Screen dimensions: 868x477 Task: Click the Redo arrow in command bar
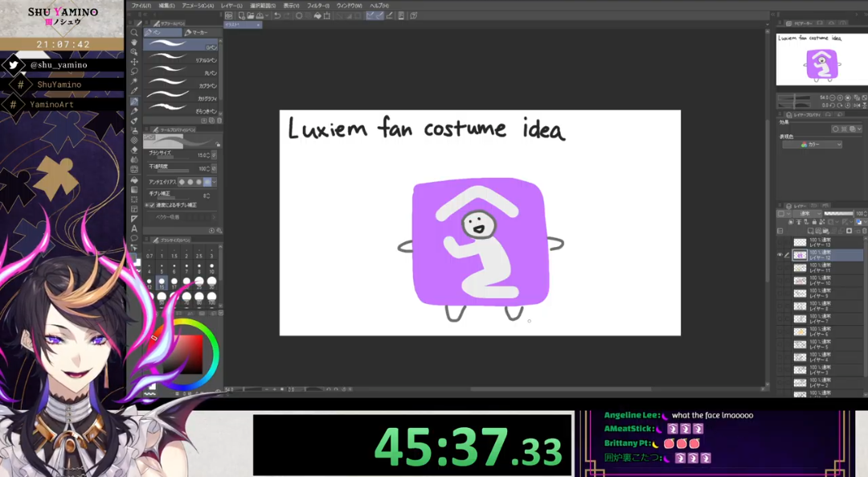[x=287, y=15]
